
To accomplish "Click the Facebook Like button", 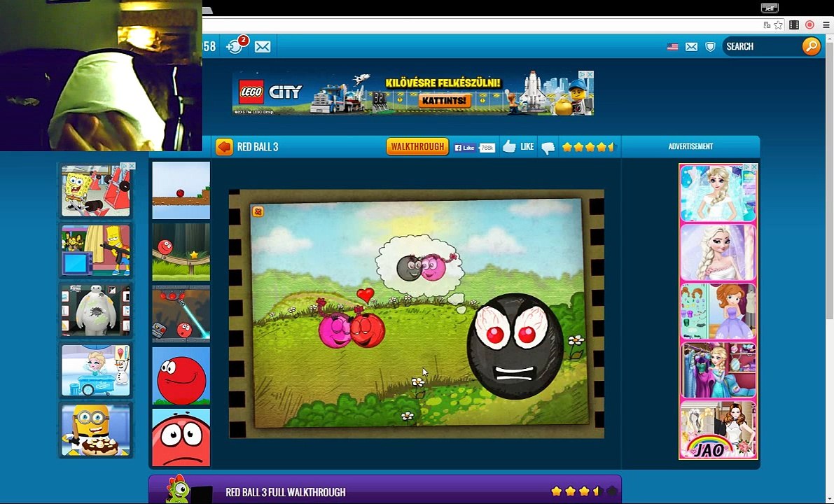I will click(x=466, y=148).
